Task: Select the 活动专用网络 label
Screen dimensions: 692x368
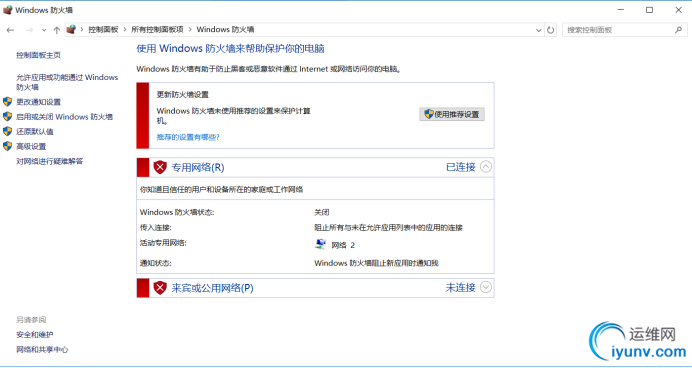Action: pos(163,243)
